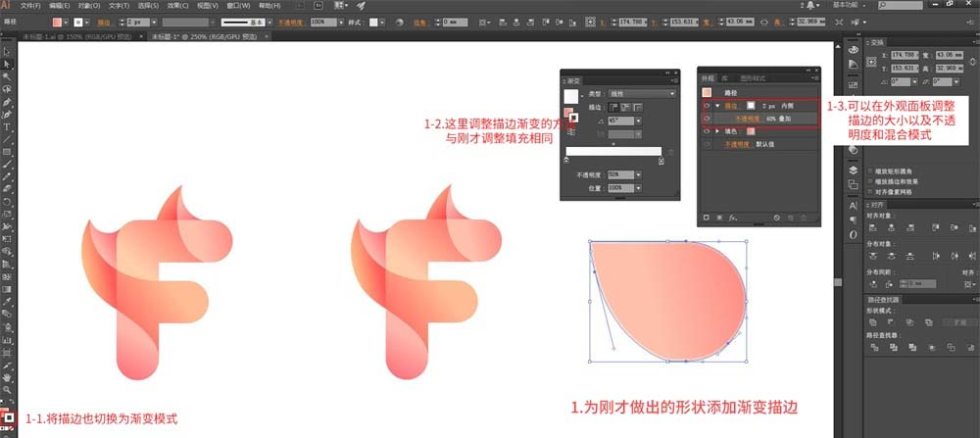980x438 pixels.
Task: Select the Zoom magnifier tool
Action: [7, 389]
